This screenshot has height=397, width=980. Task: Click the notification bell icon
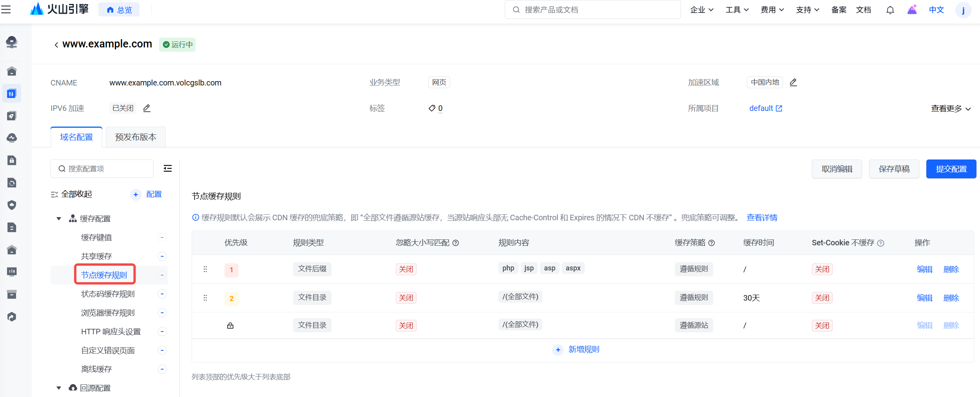[890, 10]
